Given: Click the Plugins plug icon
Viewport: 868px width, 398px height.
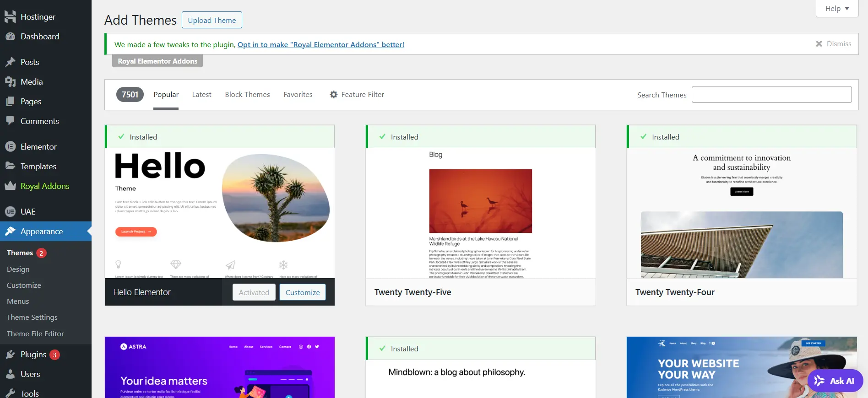Looking at the screenshot, I should [x=10, y=355].
